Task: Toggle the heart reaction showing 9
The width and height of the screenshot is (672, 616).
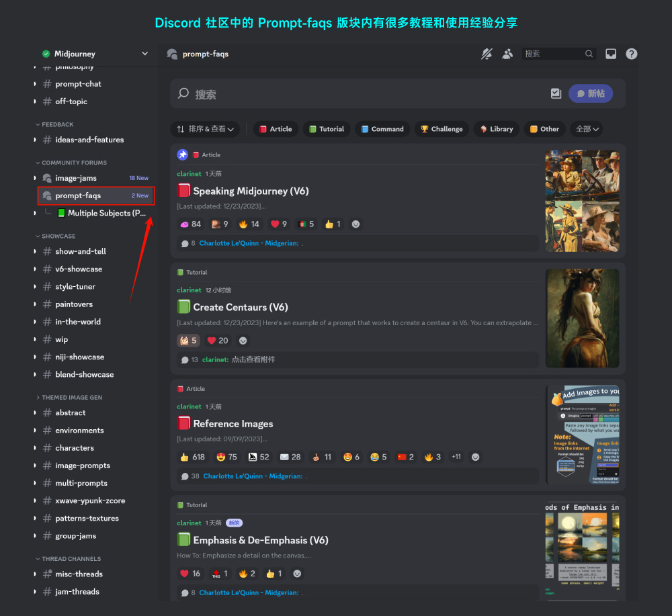Action: 279,224
